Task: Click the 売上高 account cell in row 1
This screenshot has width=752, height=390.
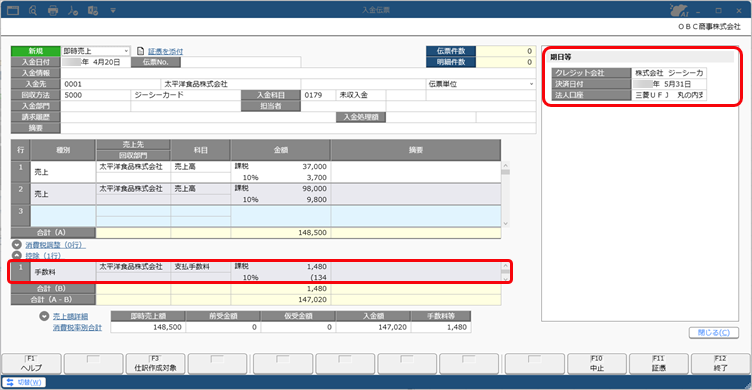Action: click(200, 166)
